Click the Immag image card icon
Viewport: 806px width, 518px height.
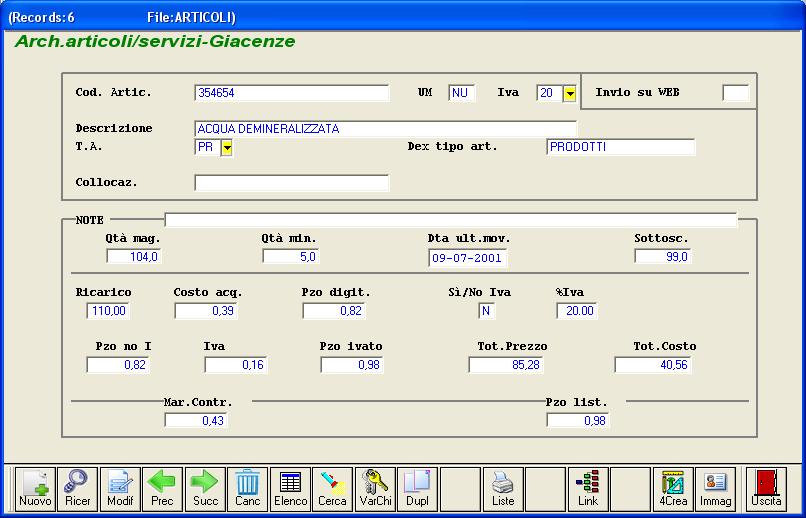(x=716, y=489)
